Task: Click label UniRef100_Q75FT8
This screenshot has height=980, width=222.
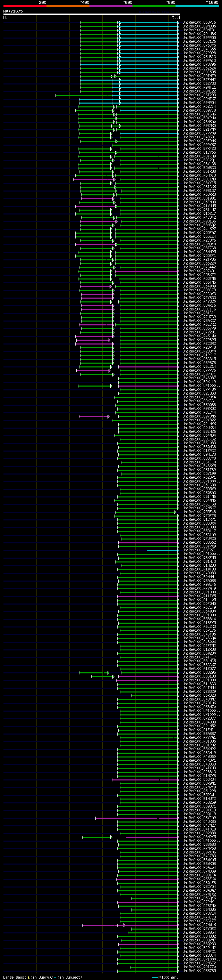Action: 199,516
